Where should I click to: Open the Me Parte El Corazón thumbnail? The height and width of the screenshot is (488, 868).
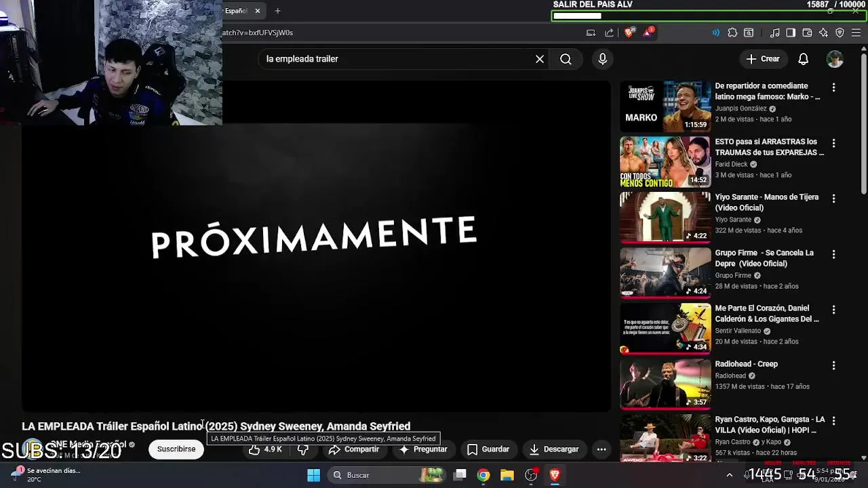click(665, 329)
